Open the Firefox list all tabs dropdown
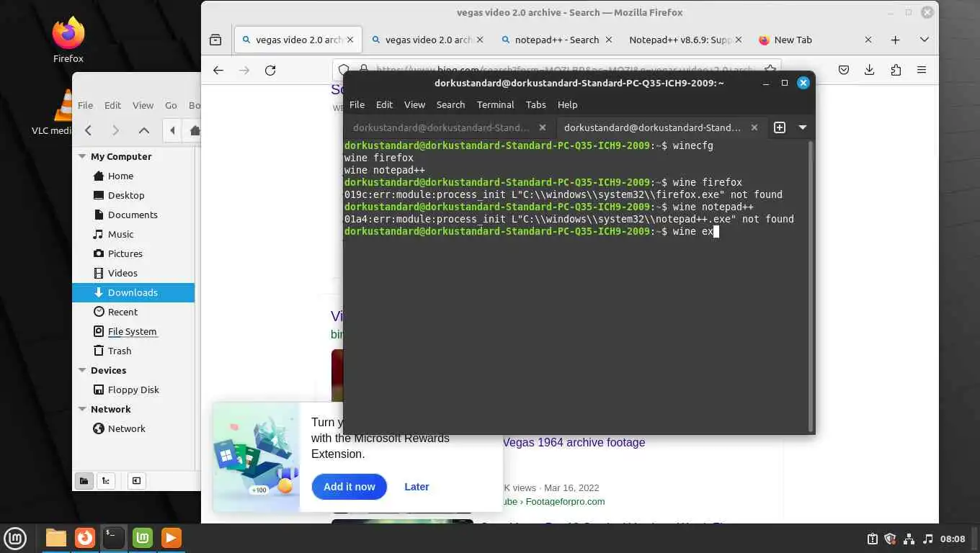The image size is (980, 553). click(925, 40)
